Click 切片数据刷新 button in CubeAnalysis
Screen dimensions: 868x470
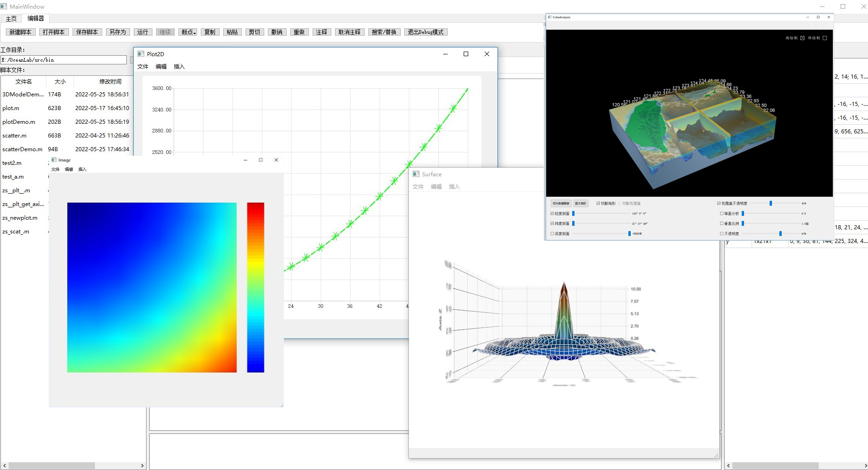pos(561,204)
